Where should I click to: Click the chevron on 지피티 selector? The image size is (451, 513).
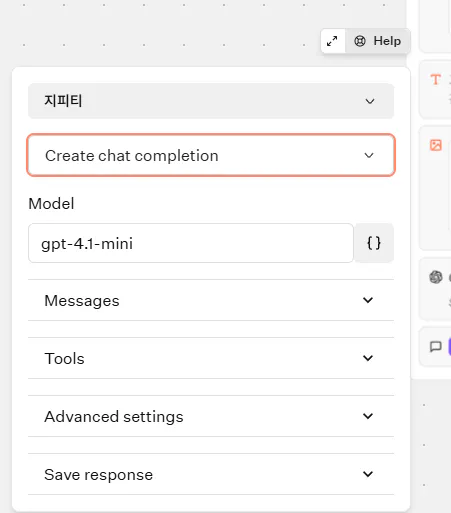point(370,101)
